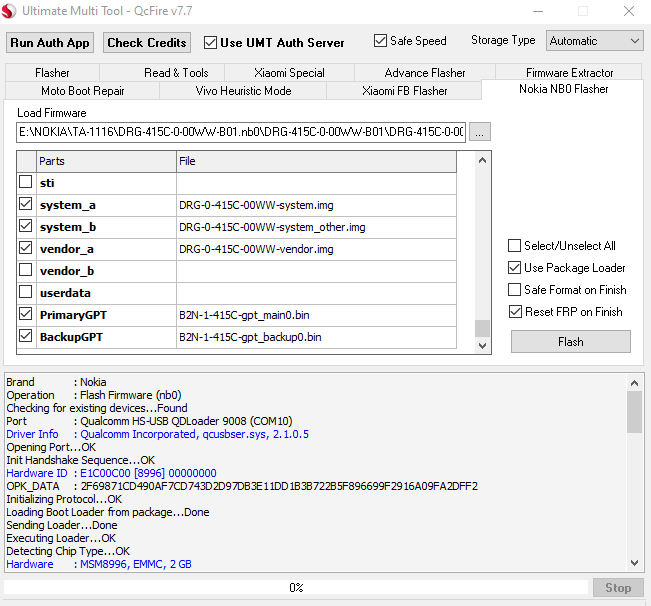Check the vendor_b partition checkbox
The width and height of the screenshot is (651, 606).
(x=26, y=270)
